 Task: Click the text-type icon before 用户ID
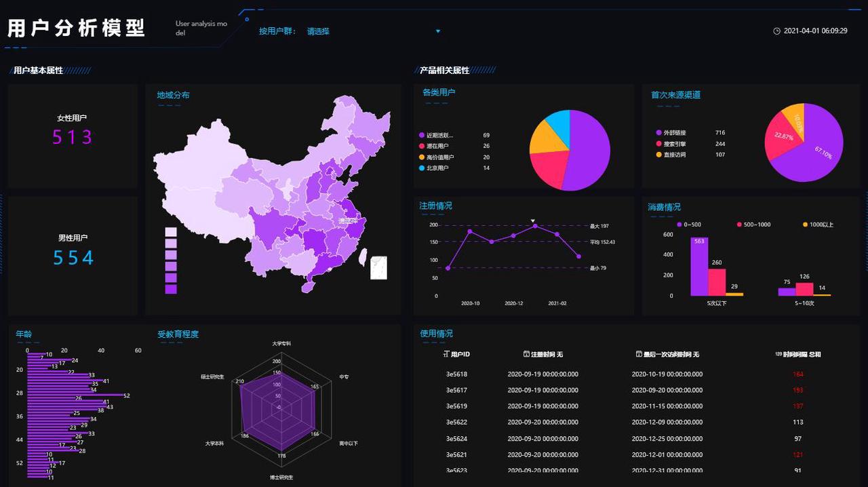[x=446, y=354]
